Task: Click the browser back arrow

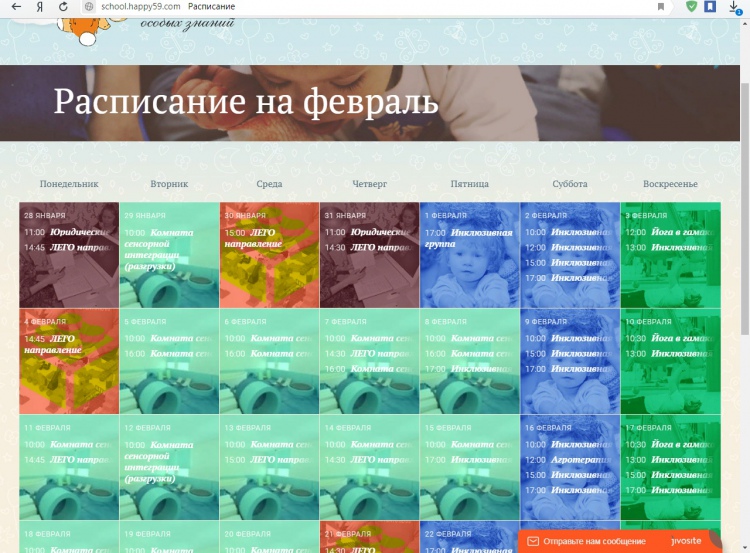Action: pos(16,6)
